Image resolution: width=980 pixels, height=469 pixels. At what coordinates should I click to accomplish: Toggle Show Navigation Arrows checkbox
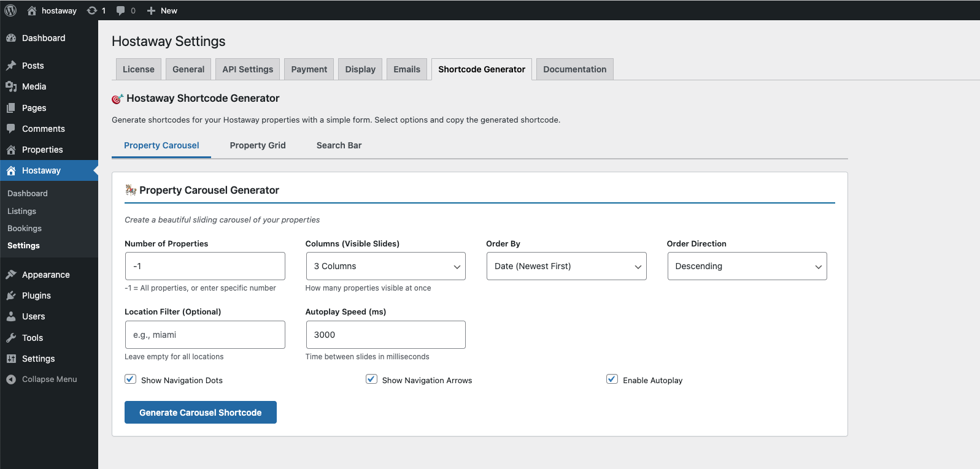(x=371, y=379)
